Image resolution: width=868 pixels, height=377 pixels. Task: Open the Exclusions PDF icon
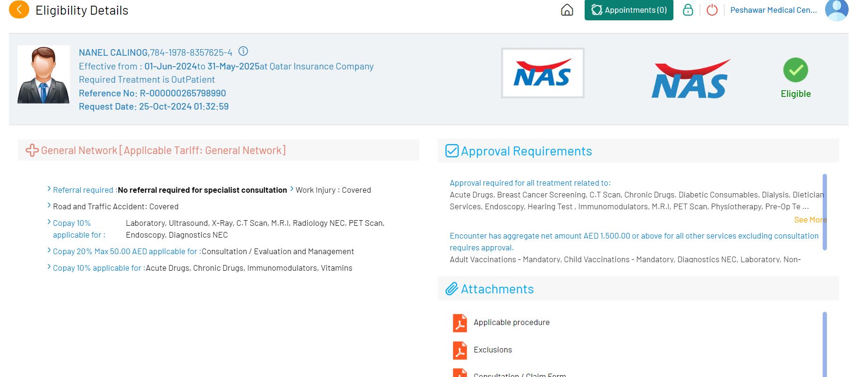[x=460, y=351]
